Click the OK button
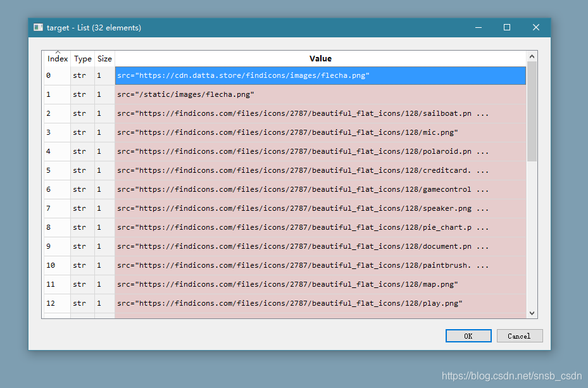The height and width of the screenshot is (388, 588). click(468, 336)
